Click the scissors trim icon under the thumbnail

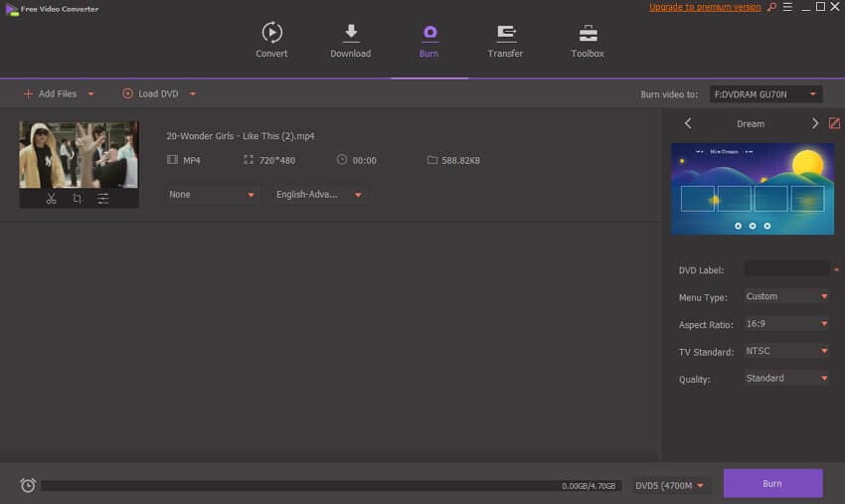(x=51, y=199)
